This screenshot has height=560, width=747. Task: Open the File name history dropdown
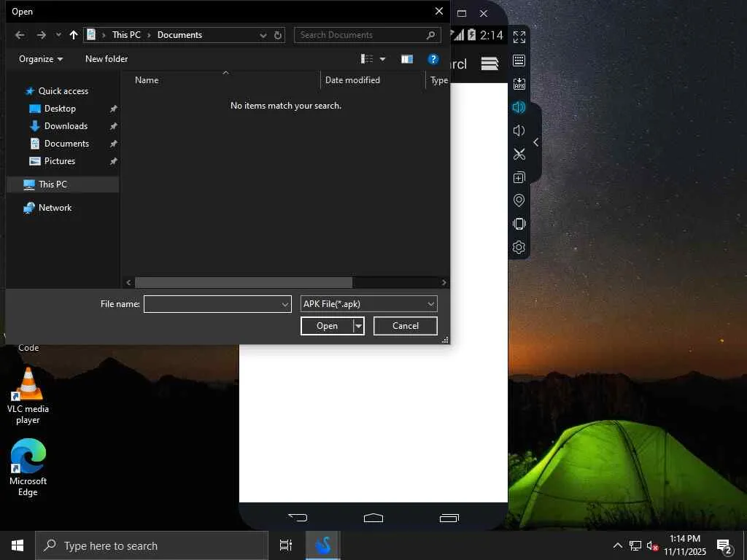coord(285,304)
